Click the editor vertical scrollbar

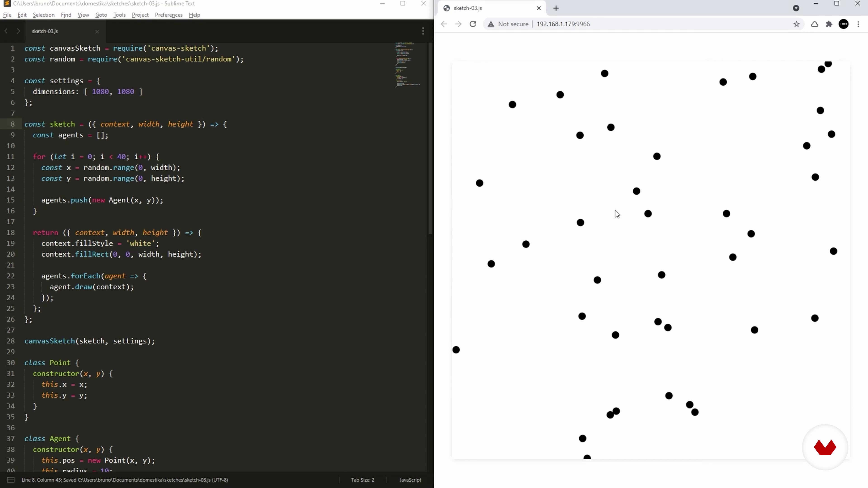click(430, 138)
